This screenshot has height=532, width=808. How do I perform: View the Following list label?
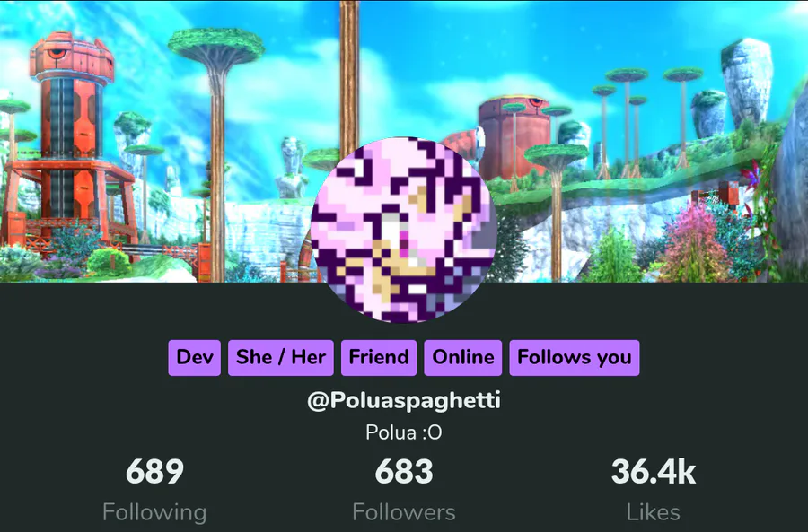click(154, 512)
